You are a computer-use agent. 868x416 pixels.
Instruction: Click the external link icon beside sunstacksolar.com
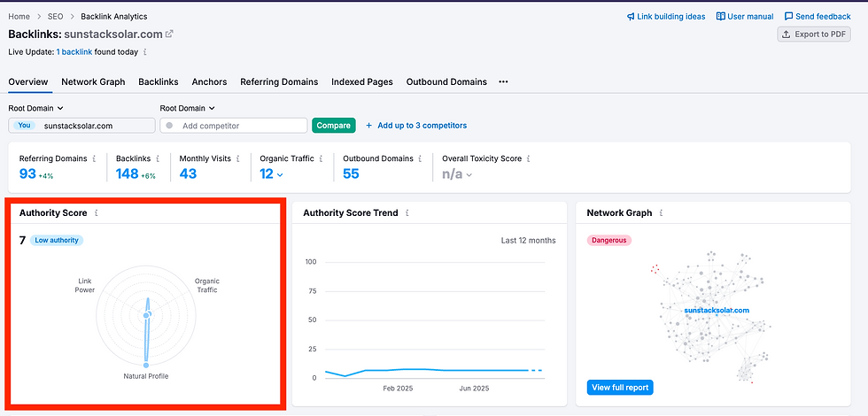pyautogui.click(x=169, y=34)
